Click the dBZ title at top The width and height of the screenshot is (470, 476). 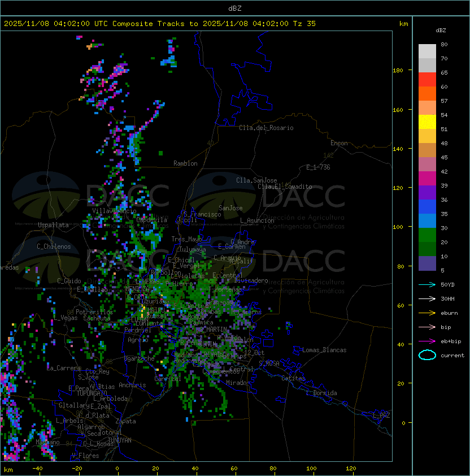235,8
